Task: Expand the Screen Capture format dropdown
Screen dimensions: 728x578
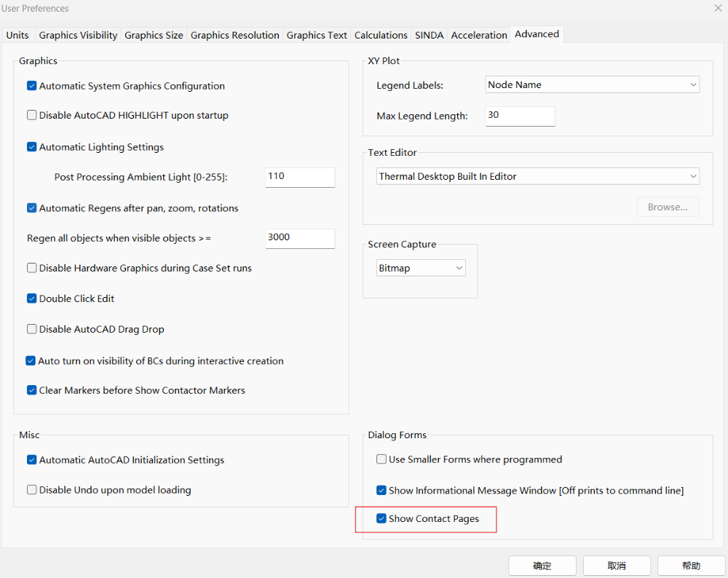Action: (x=421, y=269)
